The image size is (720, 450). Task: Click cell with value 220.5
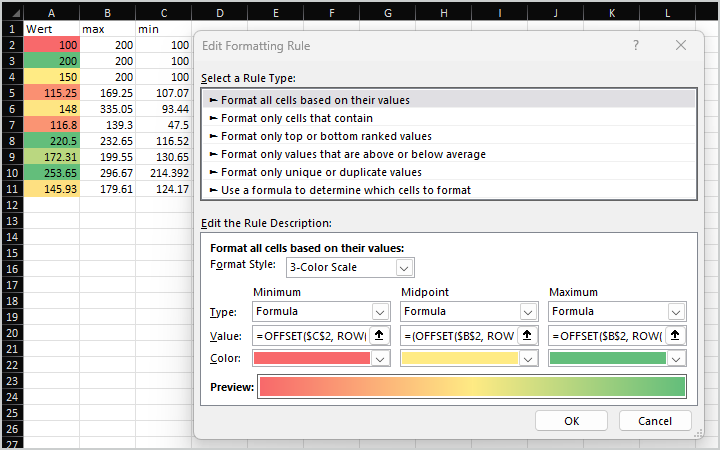[x=51, y=141]
